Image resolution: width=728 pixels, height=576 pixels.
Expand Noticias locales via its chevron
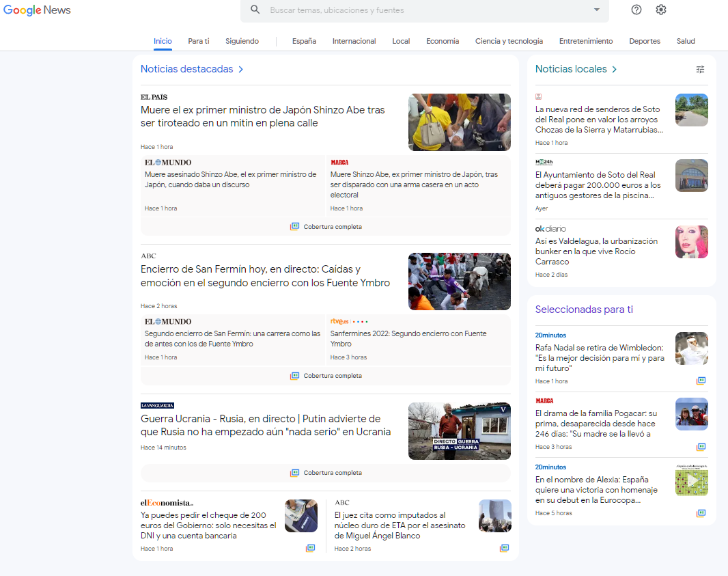coord(615,69)
